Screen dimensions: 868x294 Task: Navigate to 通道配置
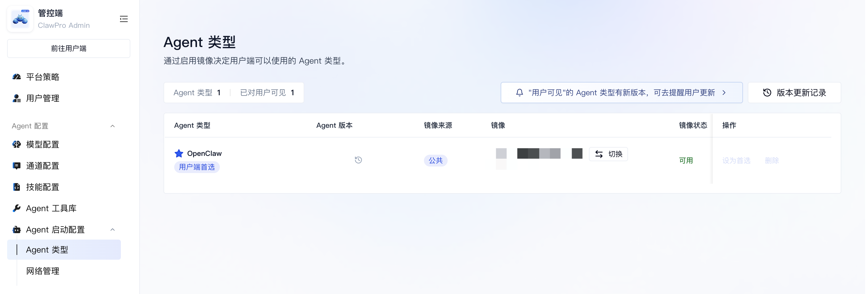coord(64,166)
